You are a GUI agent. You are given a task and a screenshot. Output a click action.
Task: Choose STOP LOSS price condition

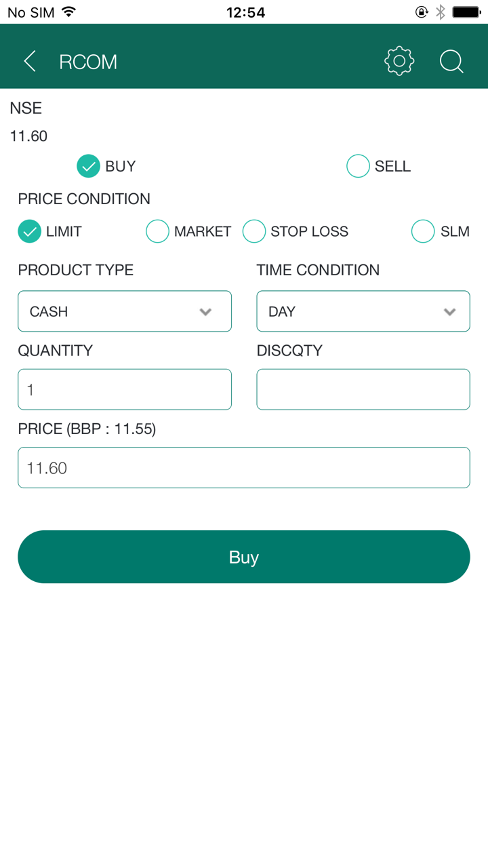pyautogui.click(x=254, y=231)
